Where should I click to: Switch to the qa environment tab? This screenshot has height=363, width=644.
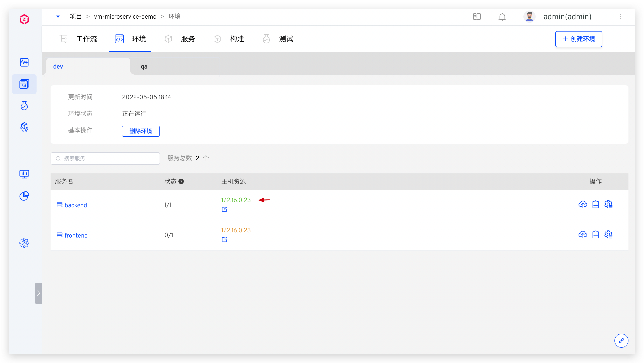pos(144,67)
